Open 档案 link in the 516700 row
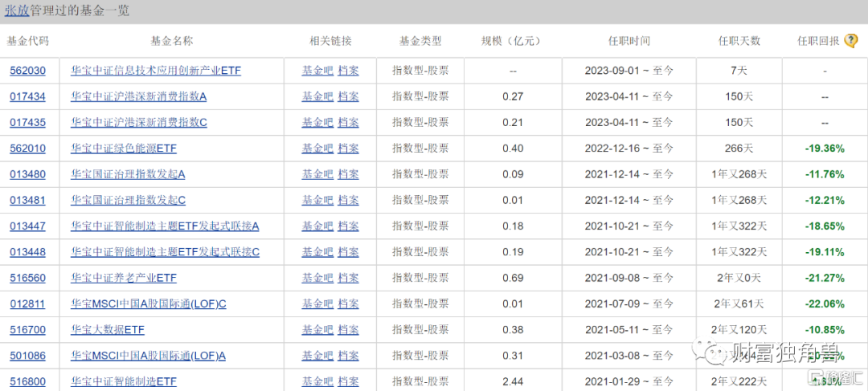This screenshot has height=391, width=868. 348,330
